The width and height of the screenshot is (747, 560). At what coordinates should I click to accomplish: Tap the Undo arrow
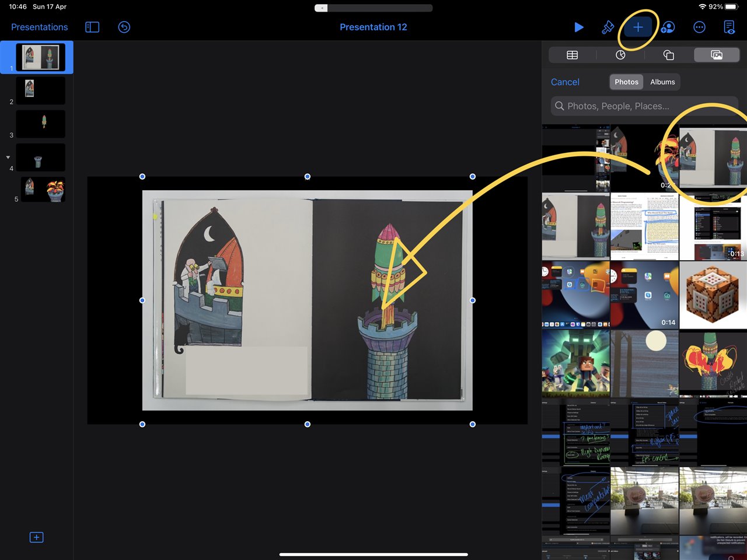(x=124, y=27)
